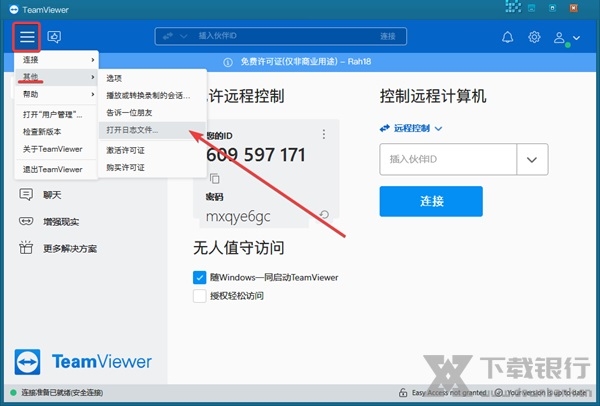Open the three-dot menu beside your ID

click(x=324, y=134)
